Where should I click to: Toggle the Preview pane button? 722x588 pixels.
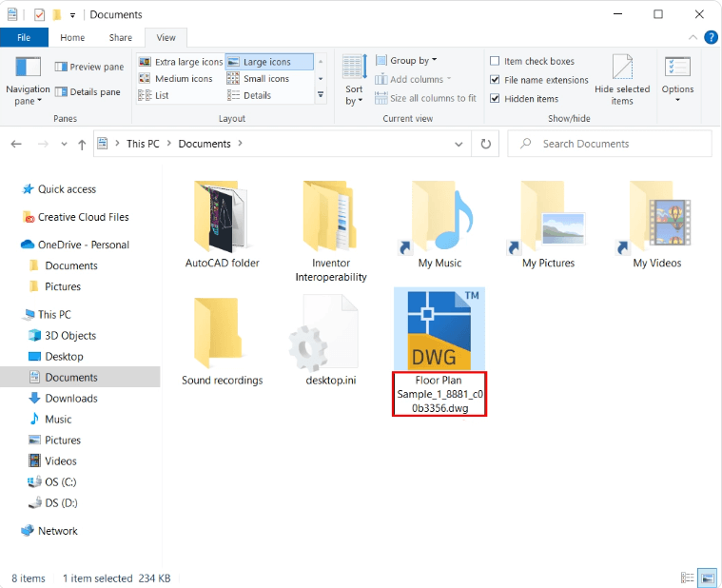click(89, 67)
